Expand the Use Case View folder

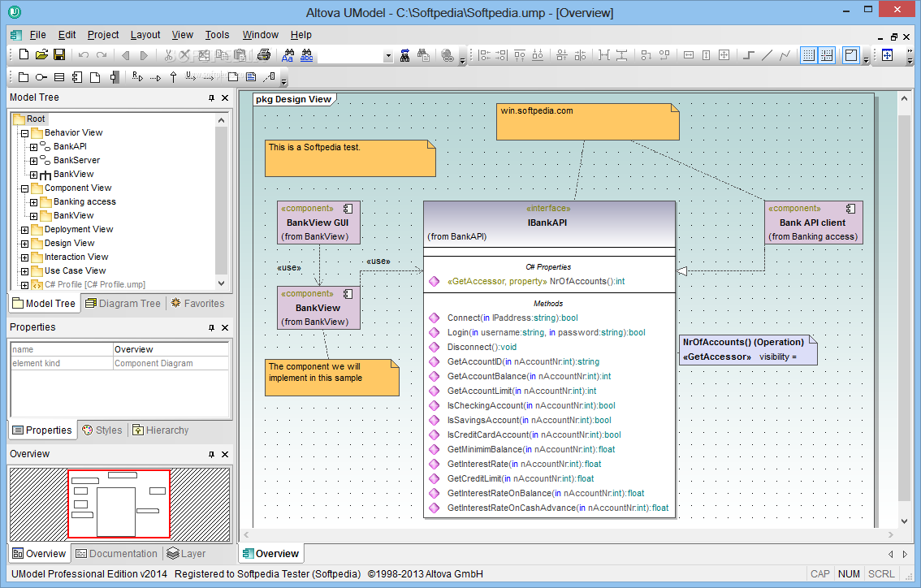[x=24, y=271]
